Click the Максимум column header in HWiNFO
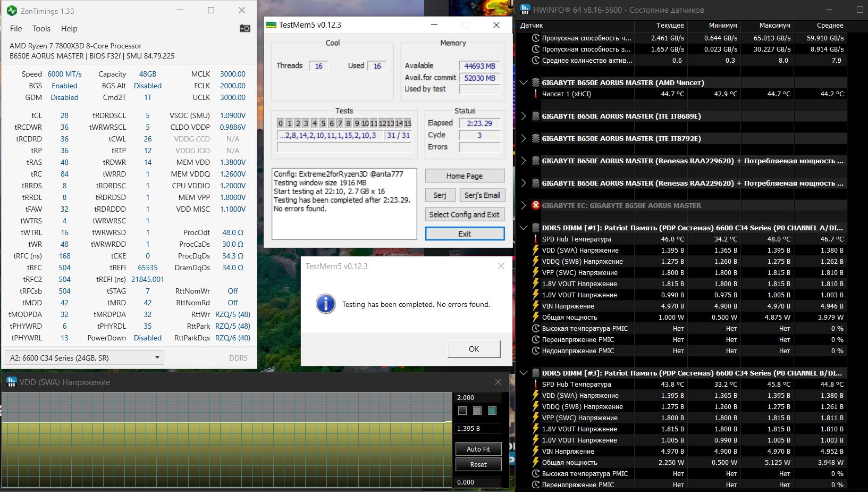The height and width of the screenshot is (492, 868). 776,25
